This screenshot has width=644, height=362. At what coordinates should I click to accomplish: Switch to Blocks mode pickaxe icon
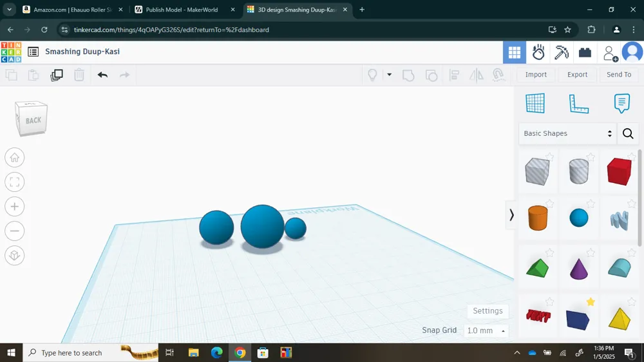(x=562, y=53)
